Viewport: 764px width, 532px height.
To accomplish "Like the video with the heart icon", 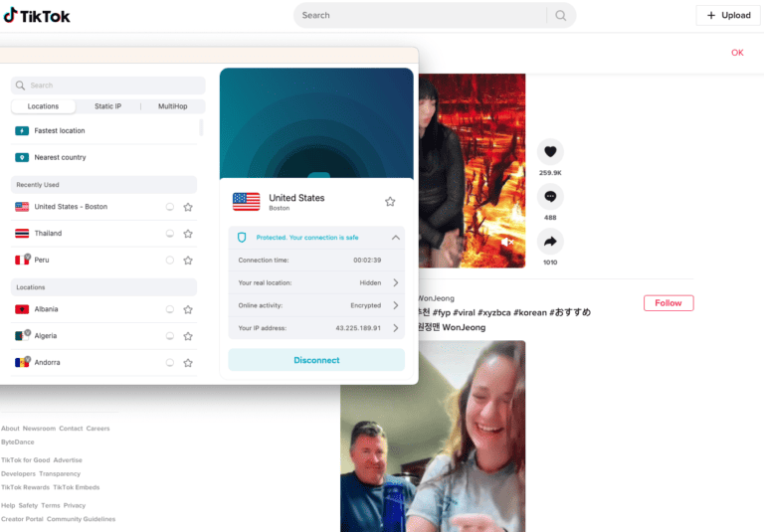I will coord(550,151).
